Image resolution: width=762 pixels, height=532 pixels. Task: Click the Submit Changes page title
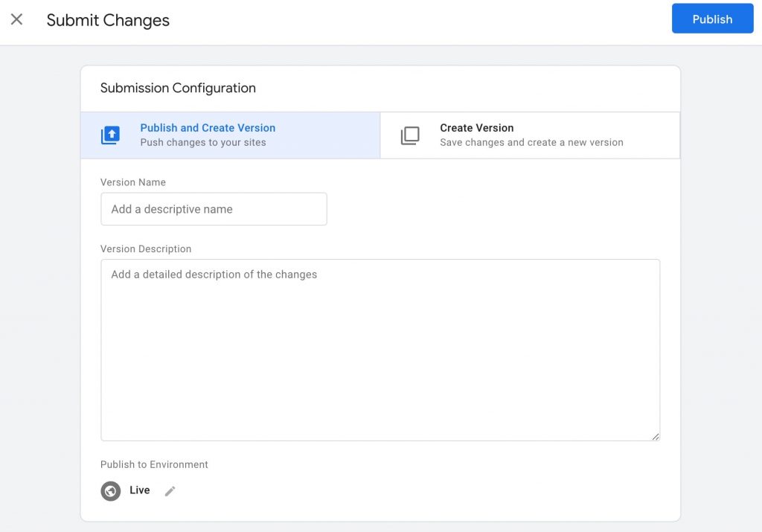pyautogui.click(x=108, y=20)
